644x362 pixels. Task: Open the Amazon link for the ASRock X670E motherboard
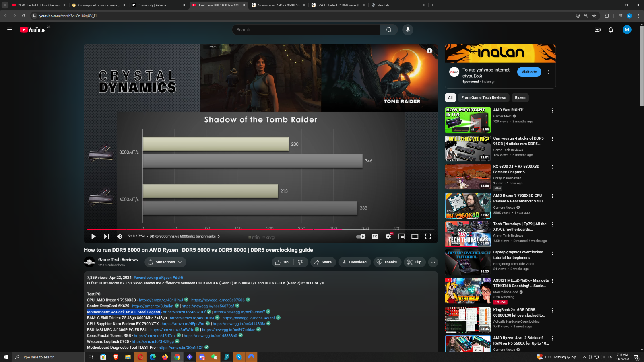(x=184, y=312)
